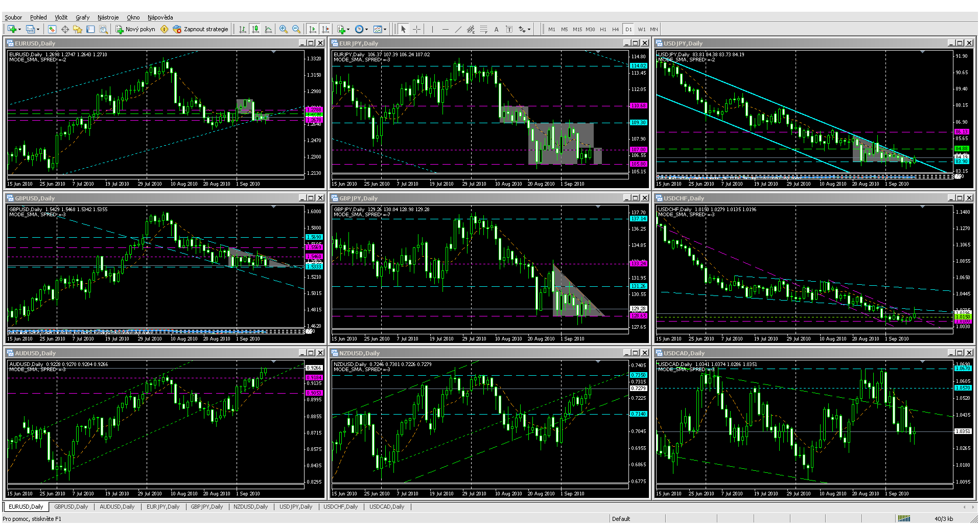
Task: Click tab-bar scroll right arrow
Action: 972,507
